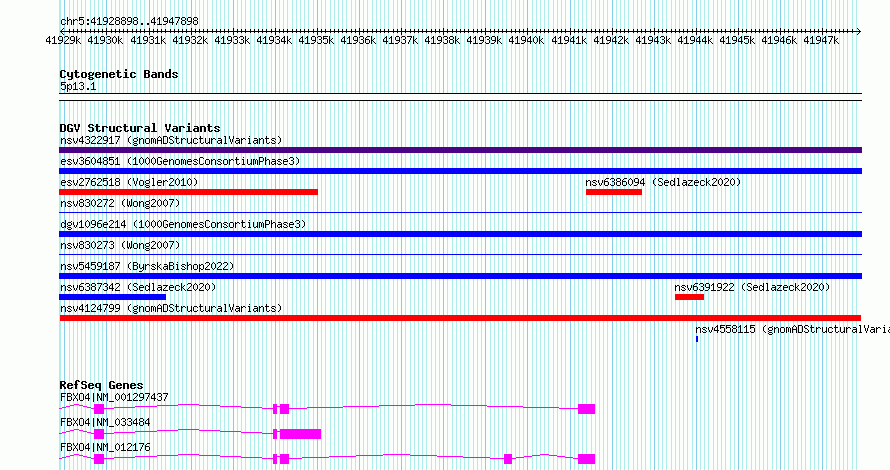Select the first exon of NM_033484
The width and height of the screenshot is (890, 470).
coord(99,434)
